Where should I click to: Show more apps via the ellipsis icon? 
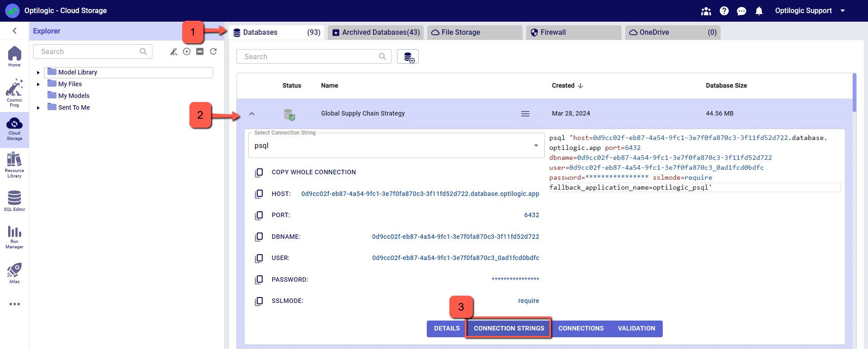tap(14, 304)
